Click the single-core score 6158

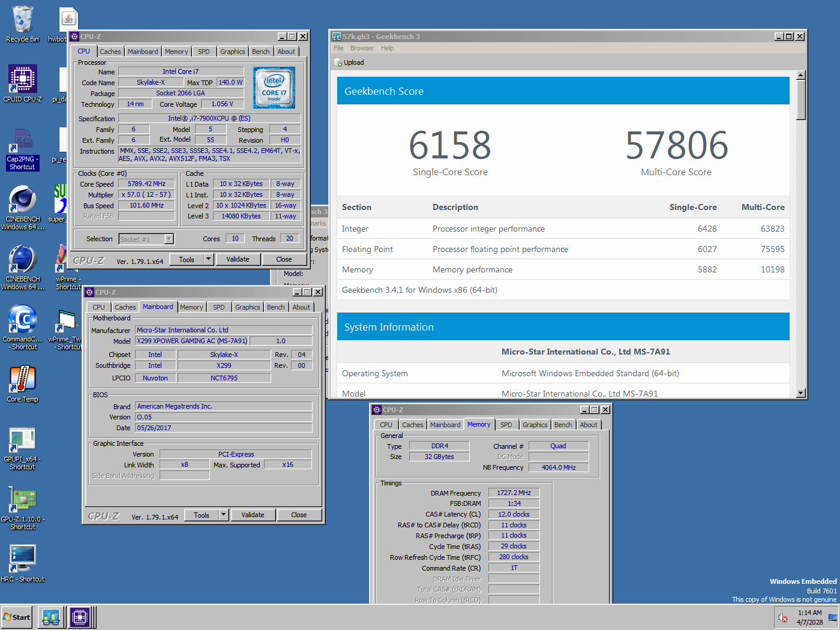click(x=450, y=146)
